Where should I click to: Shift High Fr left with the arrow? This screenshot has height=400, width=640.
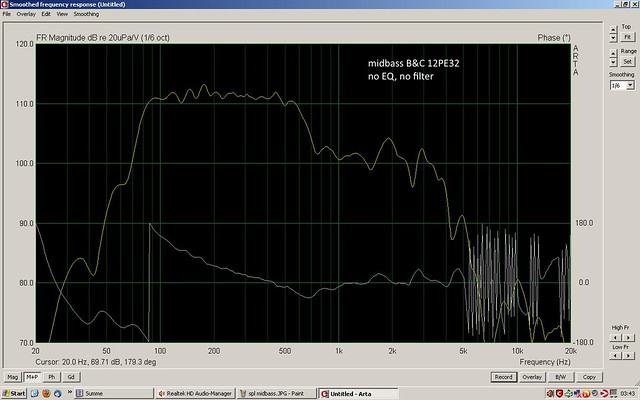click(615, 337)
